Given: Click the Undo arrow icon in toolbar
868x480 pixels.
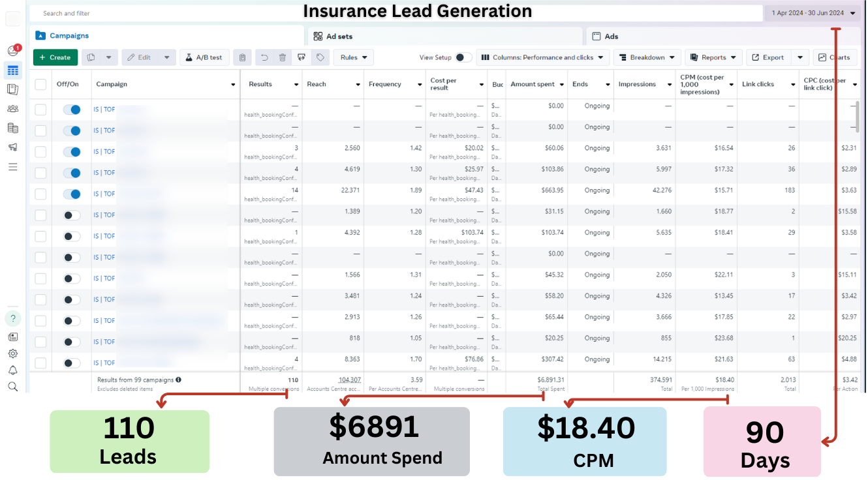Looking at the screenshot, I should 264,57.
